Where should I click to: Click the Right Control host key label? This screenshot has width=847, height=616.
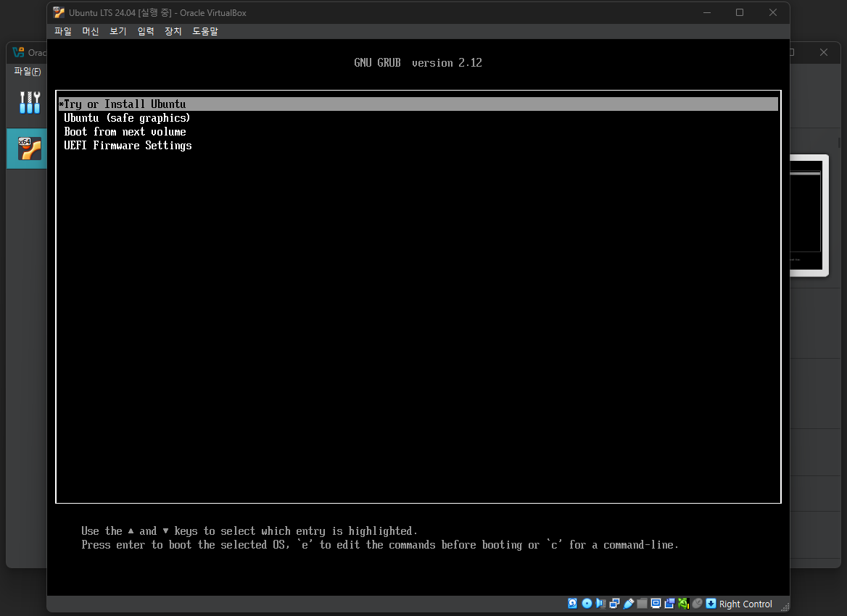[745, 604]
